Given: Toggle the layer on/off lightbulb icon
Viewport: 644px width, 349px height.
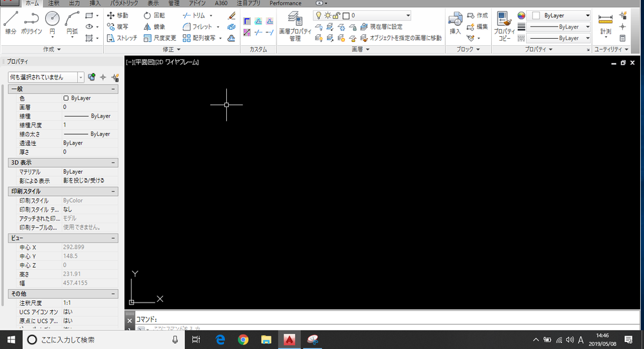Looking at the screenshot, I should (318, 15).
